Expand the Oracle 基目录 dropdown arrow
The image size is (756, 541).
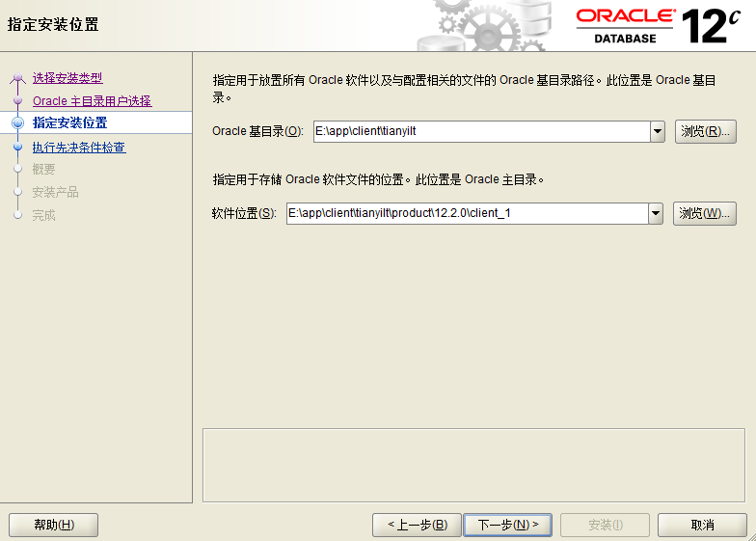[x=658, y=131]
